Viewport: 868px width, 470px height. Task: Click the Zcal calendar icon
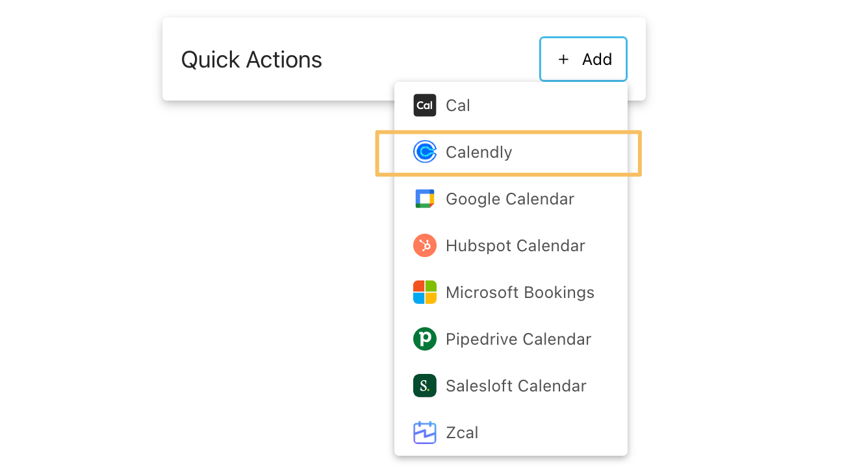(424, 432)
